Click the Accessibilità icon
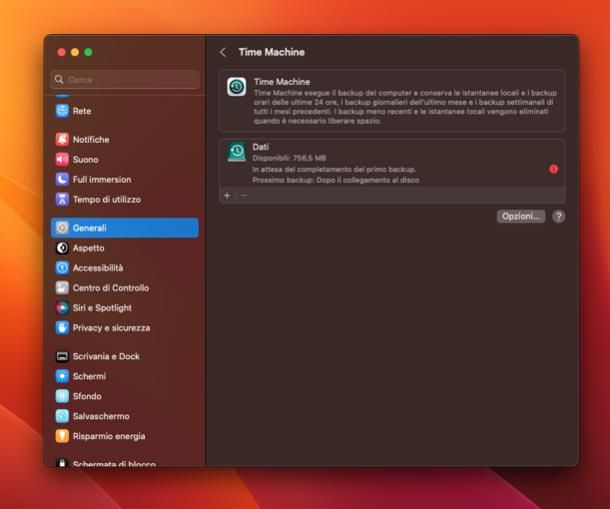 click(62, 268)
